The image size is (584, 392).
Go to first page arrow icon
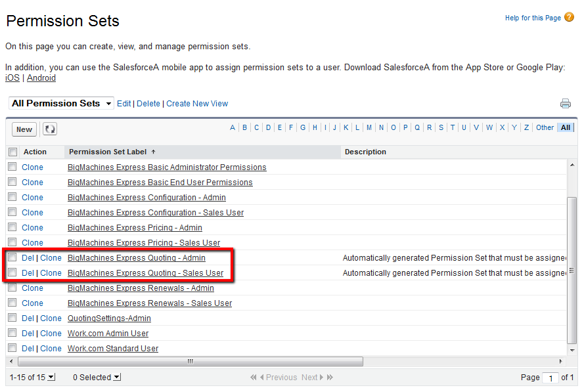click(x=254, y=378)
